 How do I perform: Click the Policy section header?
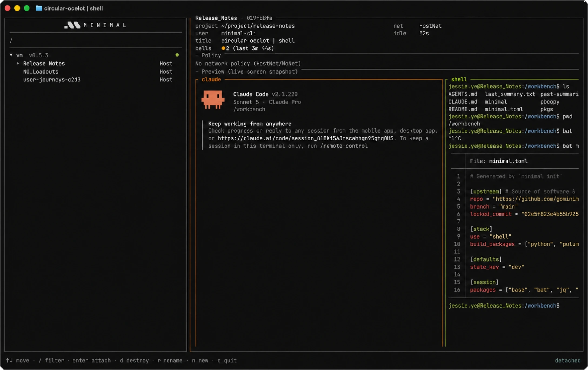click(211, 55)
